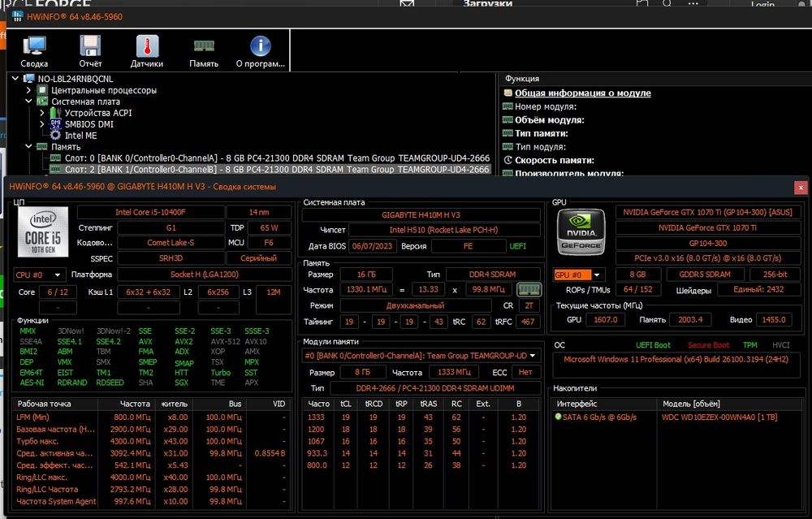812x519 pixels.
Task: Close the Сводка системы summary window
Action: tap(801, 188)
